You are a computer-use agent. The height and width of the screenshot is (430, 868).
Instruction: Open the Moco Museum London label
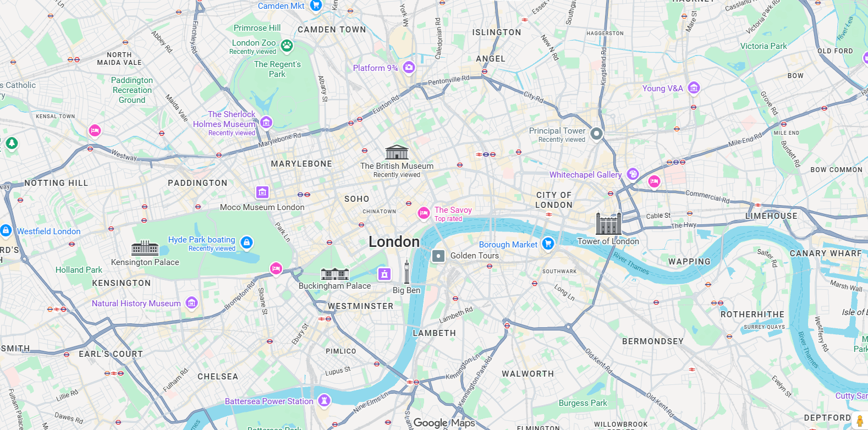[262, 207]
